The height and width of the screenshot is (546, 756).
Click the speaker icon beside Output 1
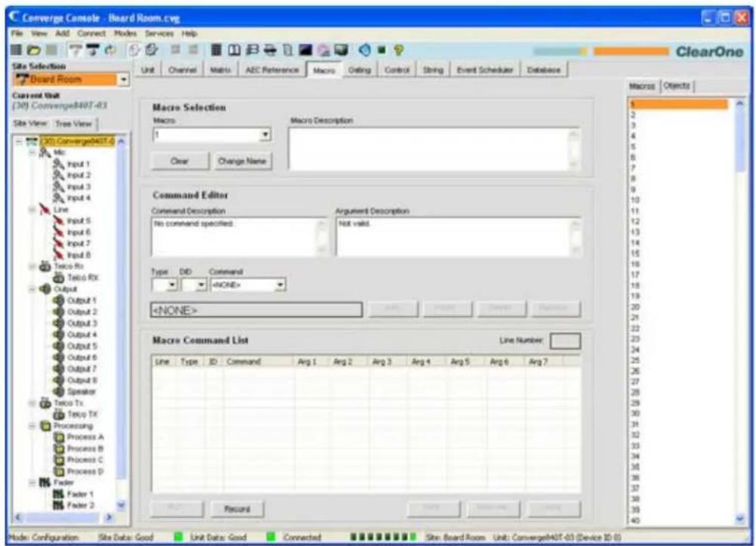coord(58,301)
